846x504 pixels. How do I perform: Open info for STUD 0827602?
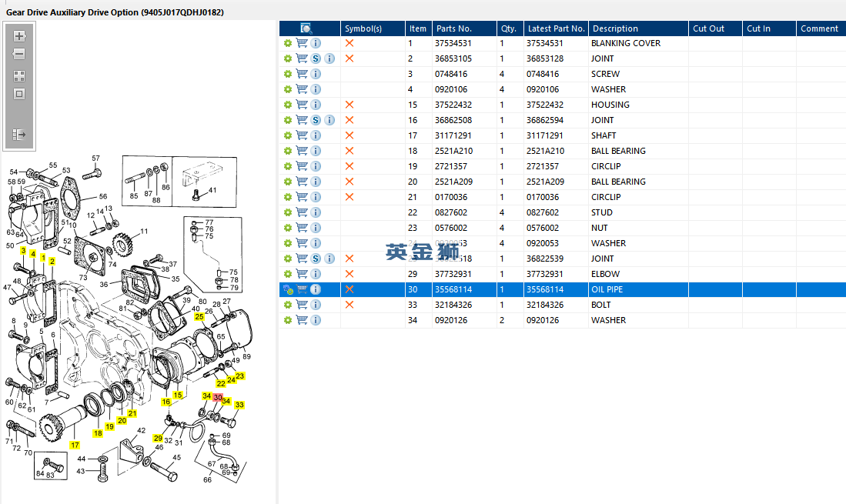316,212
